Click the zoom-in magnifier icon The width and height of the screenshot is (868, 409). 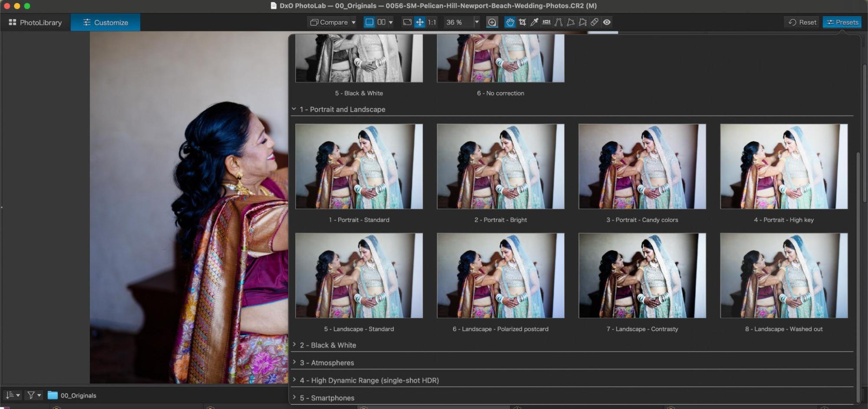[x=492, y=22]
